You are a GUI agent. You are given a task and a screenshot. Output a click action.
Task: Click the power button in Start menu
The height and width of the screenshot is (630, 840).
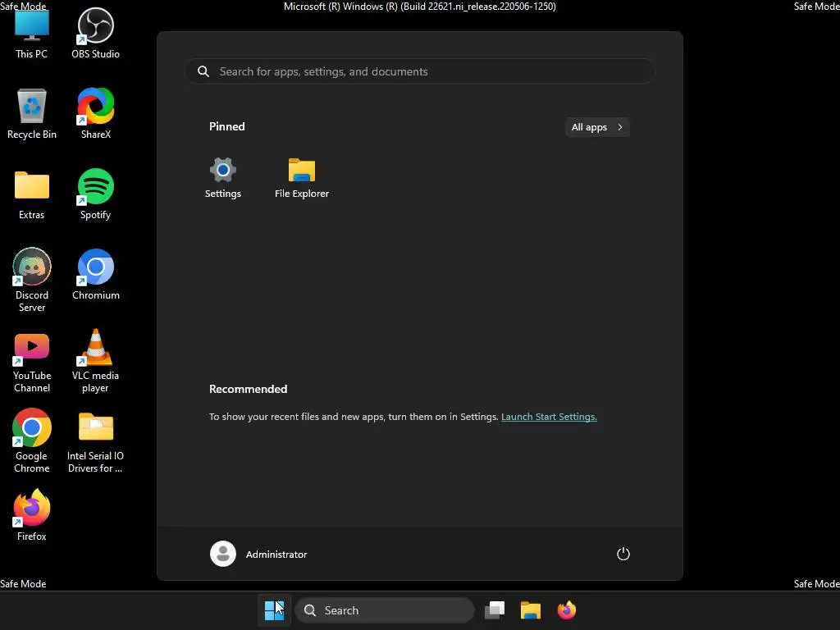coord(623,554)
